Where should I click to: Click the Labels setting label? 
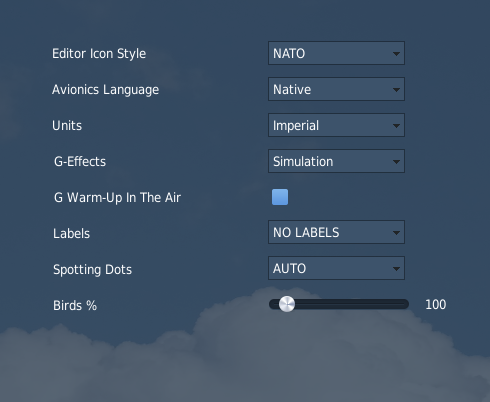[x=72, y=234]
